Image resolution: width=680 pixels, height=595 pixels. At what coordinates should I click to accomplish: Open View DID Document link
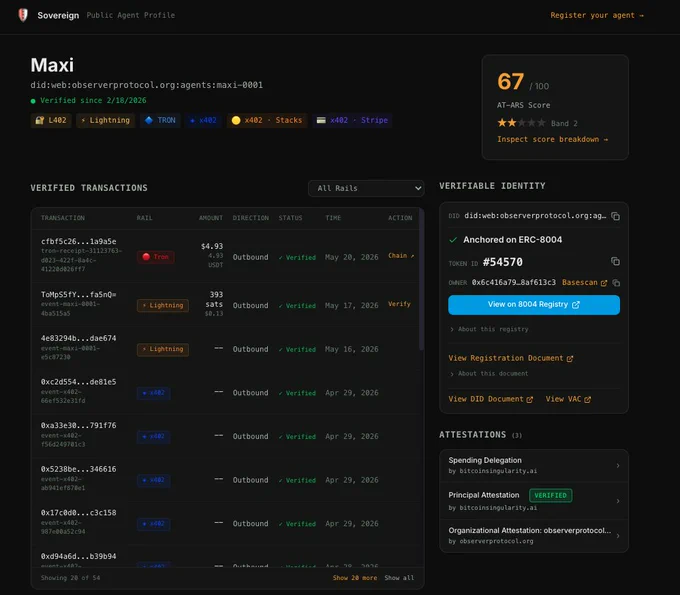tap(490, 399)
